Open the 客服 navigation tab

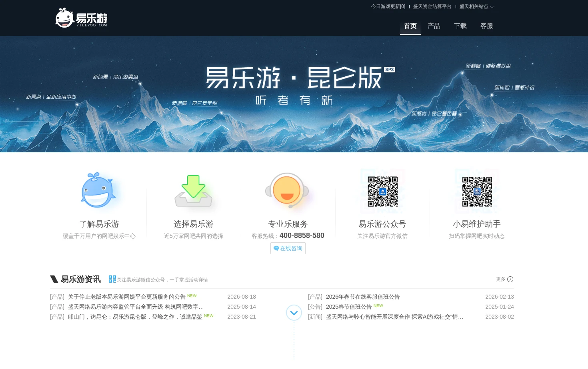[487, 26]
